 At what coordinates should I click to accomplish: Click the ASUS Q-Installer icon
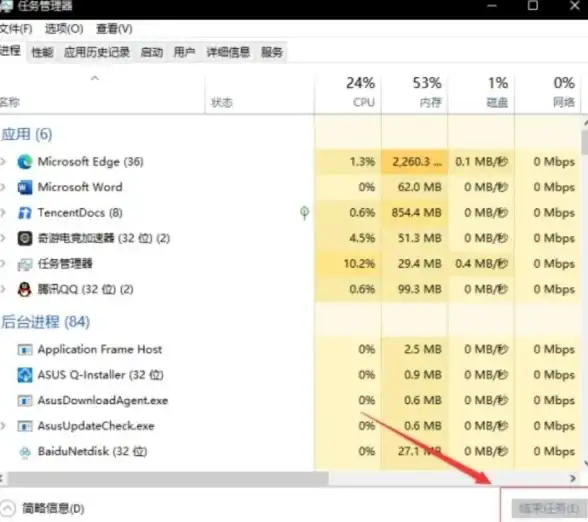click(x=25, y=375)
